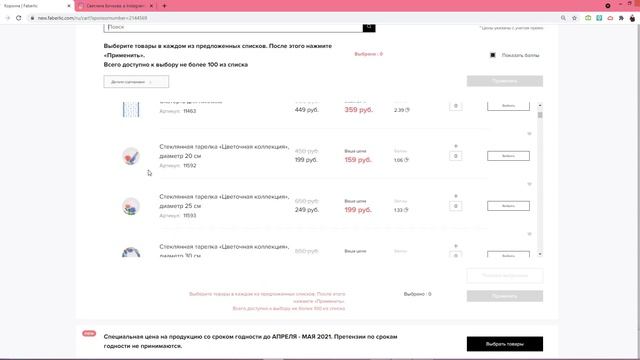Viewport: 640px width, 360px height.
Task: Open the zoom magnifier icon in the address bar
Action: click(563, 18)
